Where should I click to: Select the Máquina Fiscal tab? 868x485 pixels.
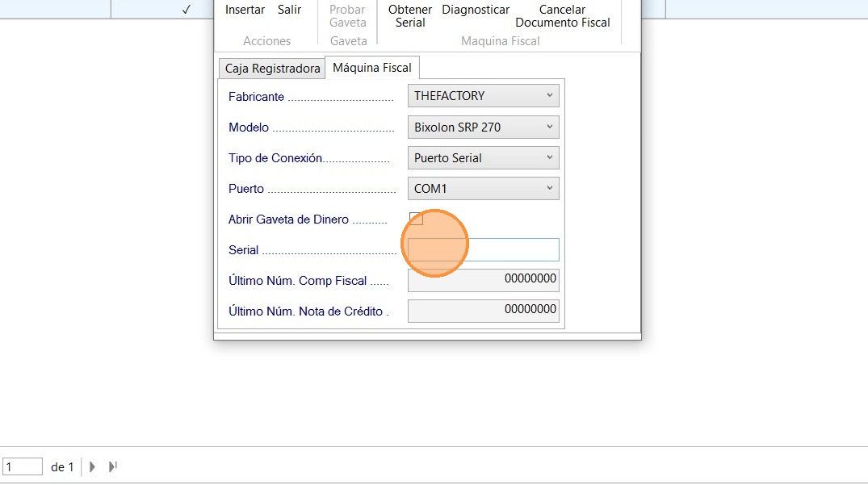click(372, 68)
